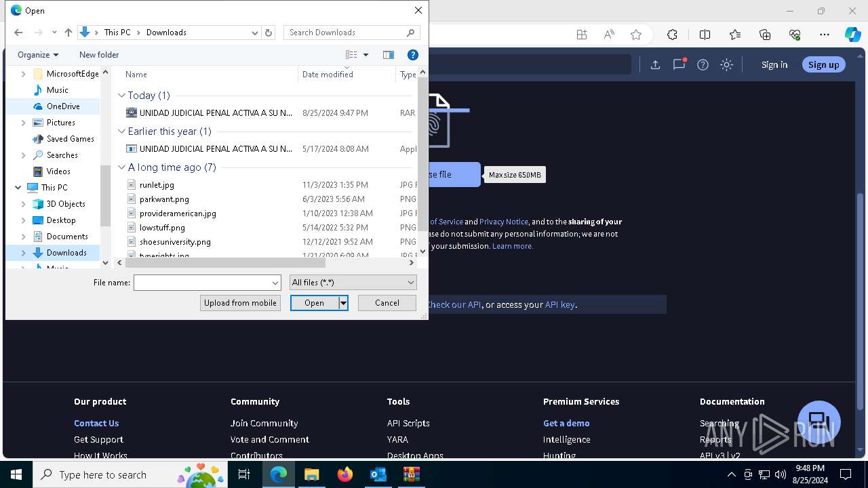Create a New folder
Screen dimensions: 868x488
99,55
